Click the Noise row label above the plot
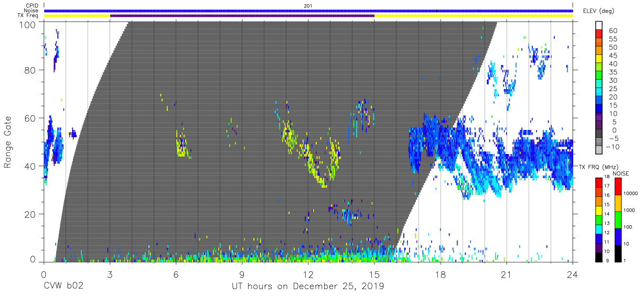 (31, 10)
